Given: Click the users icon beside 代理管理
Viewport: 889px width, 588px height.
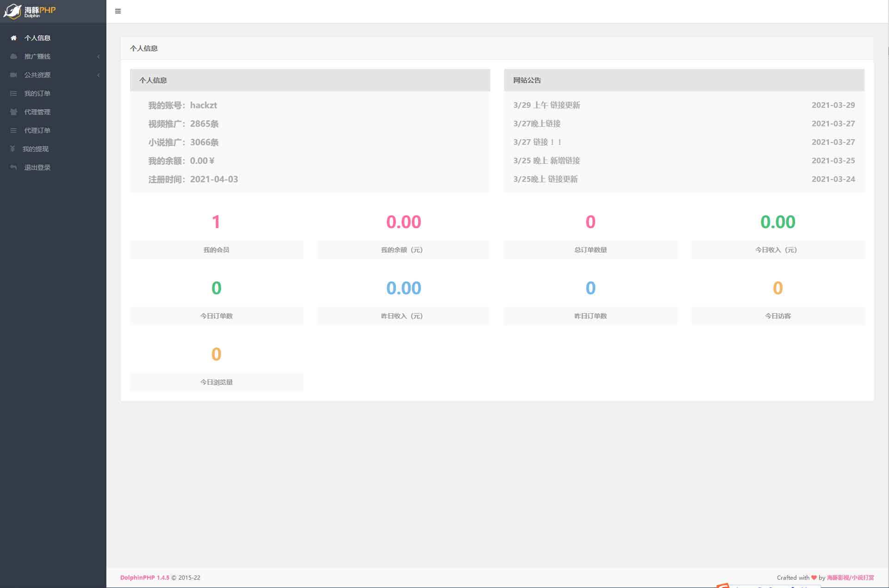Looking at the screenshot, I should (x=13, y=112).
